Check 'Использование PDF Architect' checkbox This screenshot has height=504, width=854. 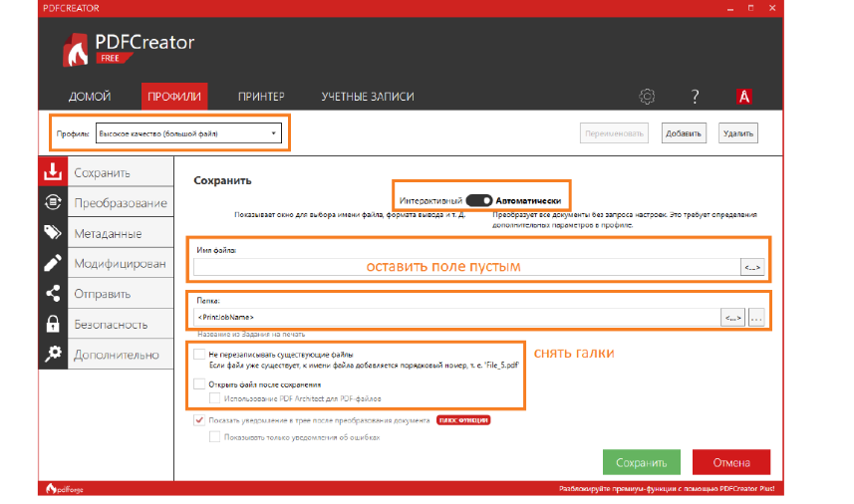(214, 398)
